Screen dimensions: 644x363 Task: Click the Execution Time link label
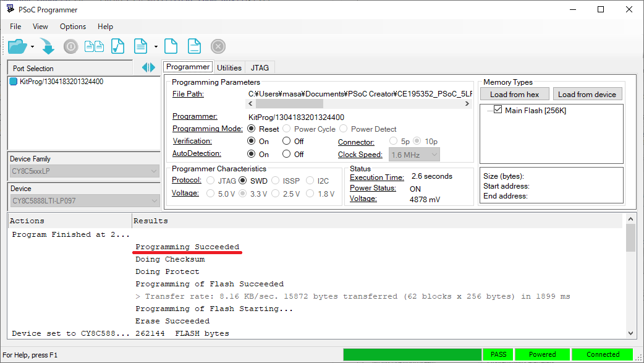(x=376, y=177)
